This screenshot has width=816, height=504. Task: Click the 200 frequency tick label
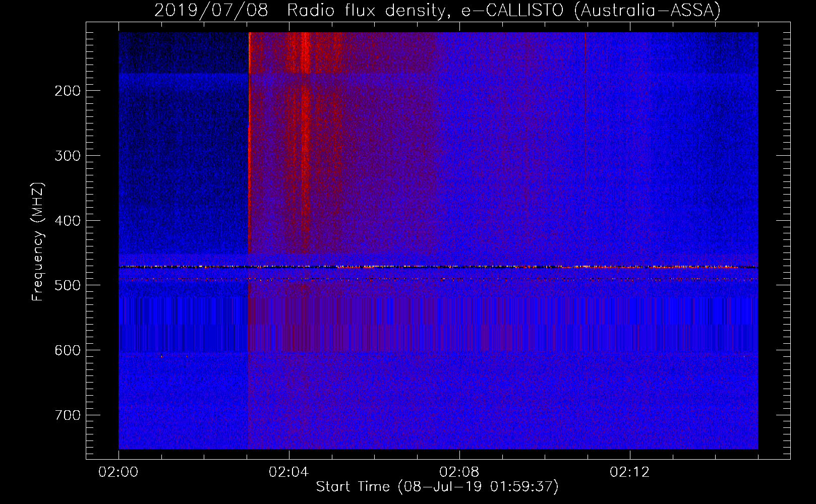click(x=68, y=91)
